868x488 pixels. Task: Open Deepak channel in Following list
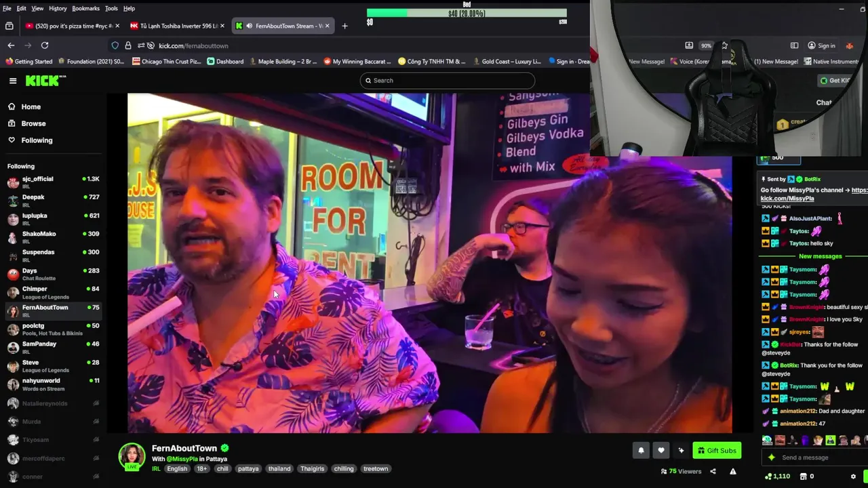coord(53,201)
